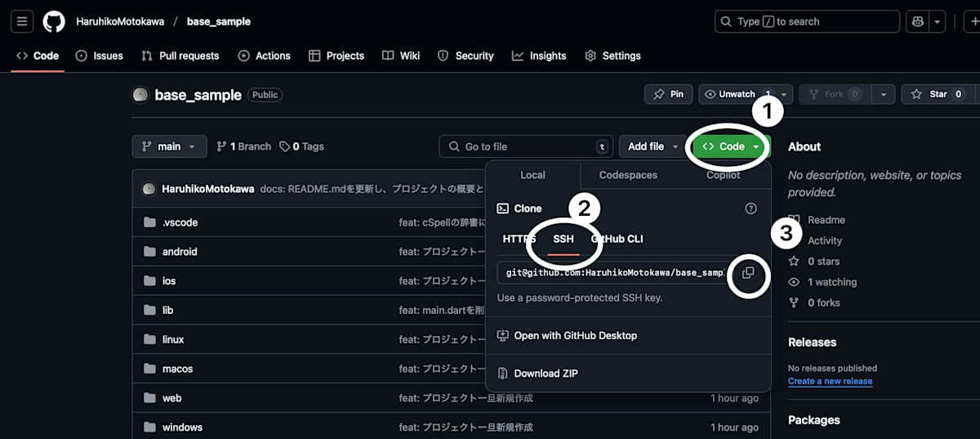View the 1 Branch link

tap(243, 146)
